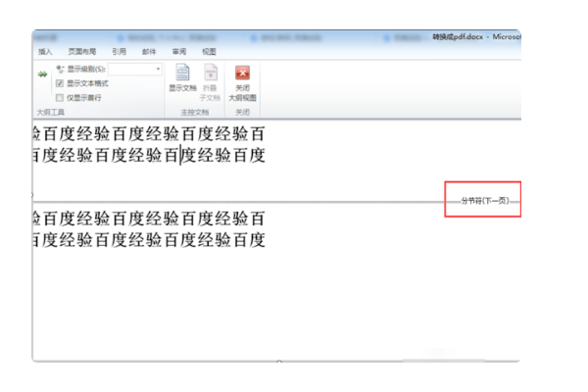Click the 折叠子文档 icon
The height and width of the screenshot is (392, 588).
[x=211, y=73]
